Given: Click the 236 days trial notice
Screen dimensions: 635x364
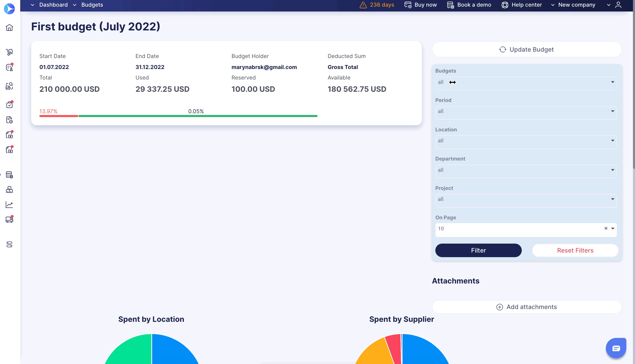Looking at the screenshot, I should click(x=382, y=5).
